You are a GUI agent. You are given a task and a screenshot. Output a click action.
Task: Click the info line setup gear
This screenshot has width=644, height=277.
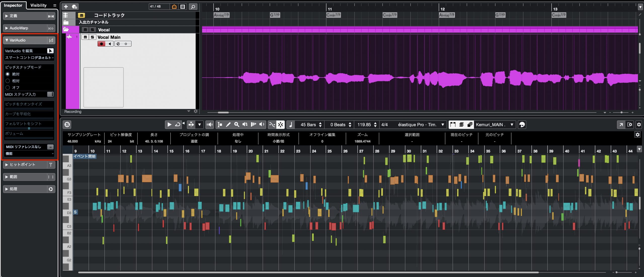coord(637,135)
